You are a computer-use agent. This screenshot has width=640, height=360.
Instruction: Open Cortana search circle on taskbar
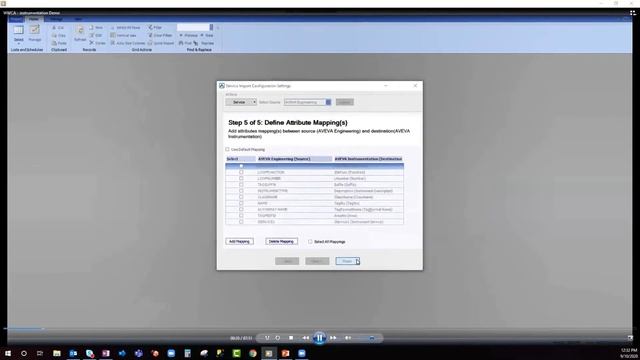click(x=24, y=353)
